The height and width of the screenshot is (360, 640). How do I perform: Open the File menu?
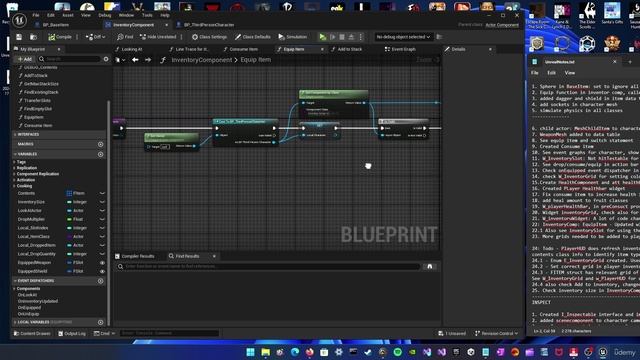pos(36,15)
